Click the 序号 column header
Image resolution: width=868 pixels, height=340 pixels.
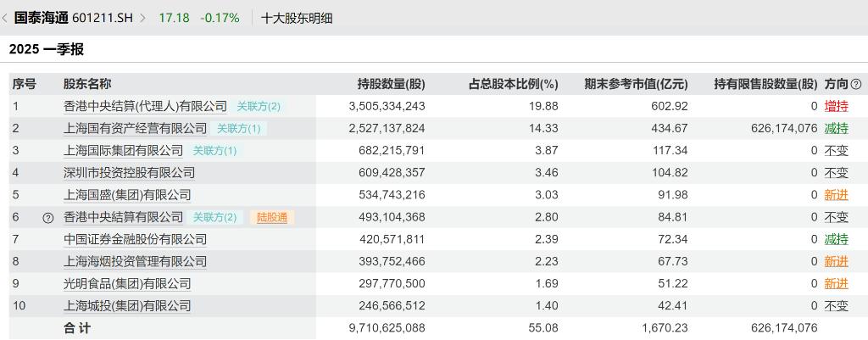tap(25, 84)
